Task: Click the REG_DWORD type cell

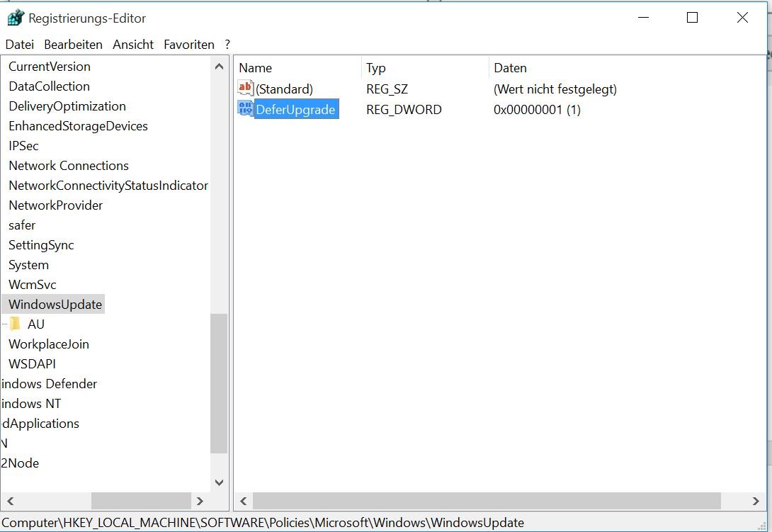Action: pyautogui.click(x=404, y=109)
